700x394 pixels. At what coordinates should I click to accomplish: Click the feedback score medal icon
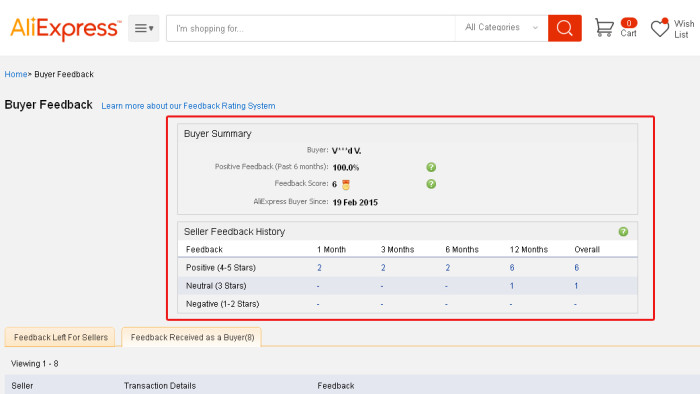click(346, 184)
